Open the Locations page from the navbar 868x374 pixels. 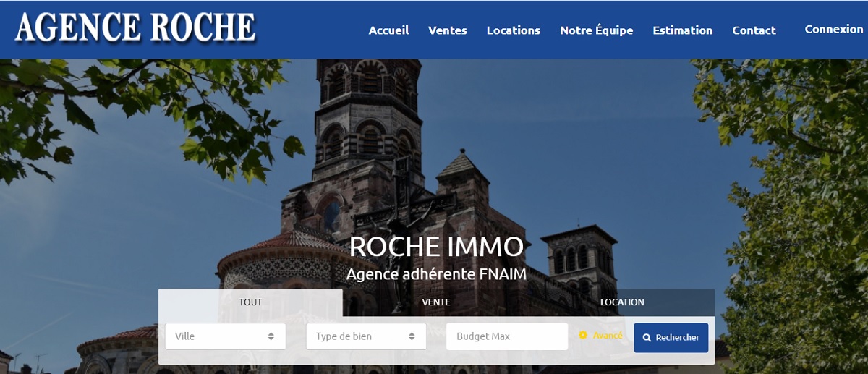pyautogui.click(x=513, y=30)
